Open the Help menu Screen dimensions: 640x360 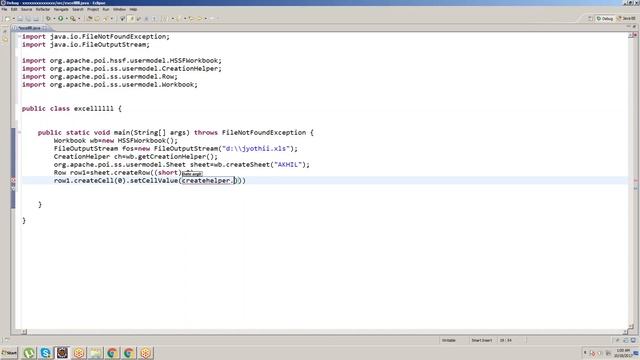coord(133,9)
